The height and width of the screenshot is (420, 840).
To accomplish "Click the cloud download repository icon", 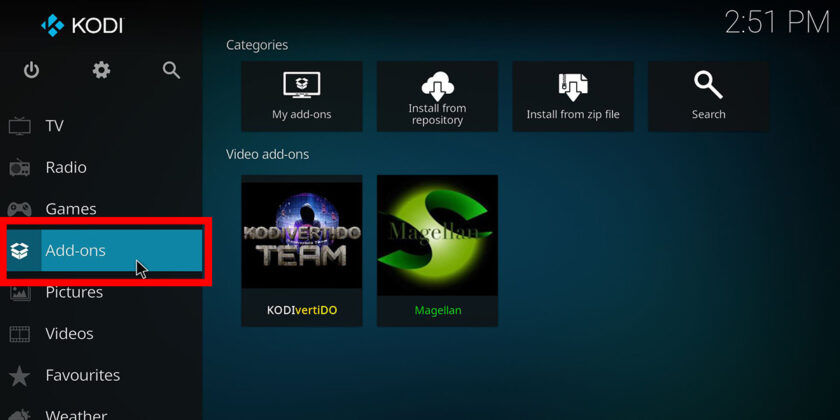I will point(437,86).
